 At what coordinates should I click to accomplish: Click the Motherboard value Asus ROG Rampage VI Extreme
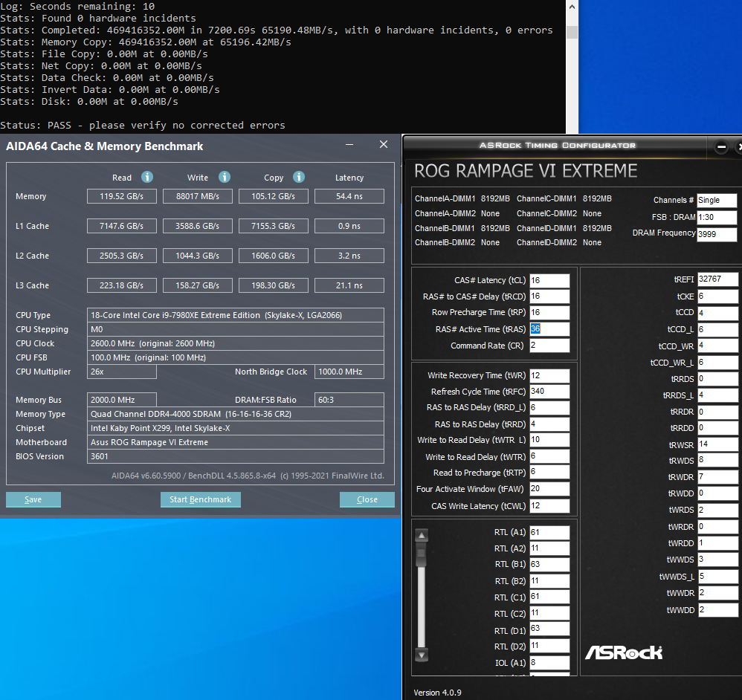click(236, 442)
